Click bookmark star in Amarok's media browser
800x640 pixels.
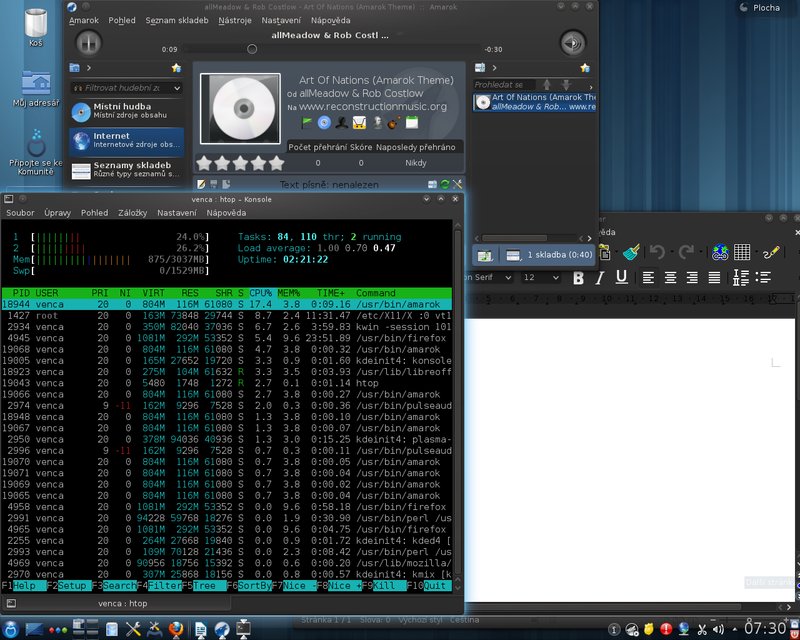click(176, 67)
